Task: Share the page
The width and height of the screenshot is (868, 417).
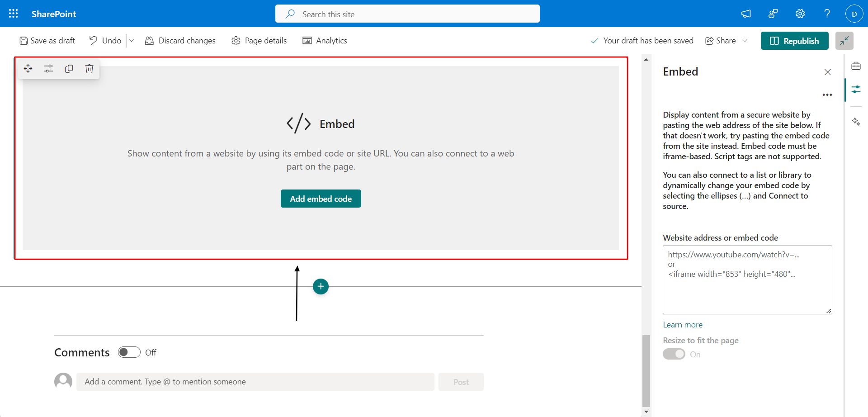Action: 721,41
